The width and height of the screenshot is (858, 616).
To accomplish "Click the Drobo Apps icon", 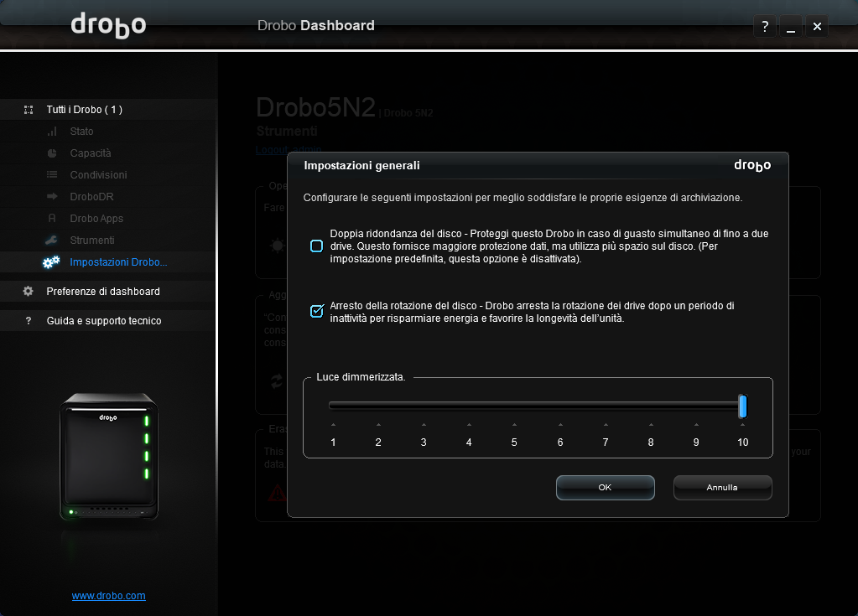I will 52,219.
